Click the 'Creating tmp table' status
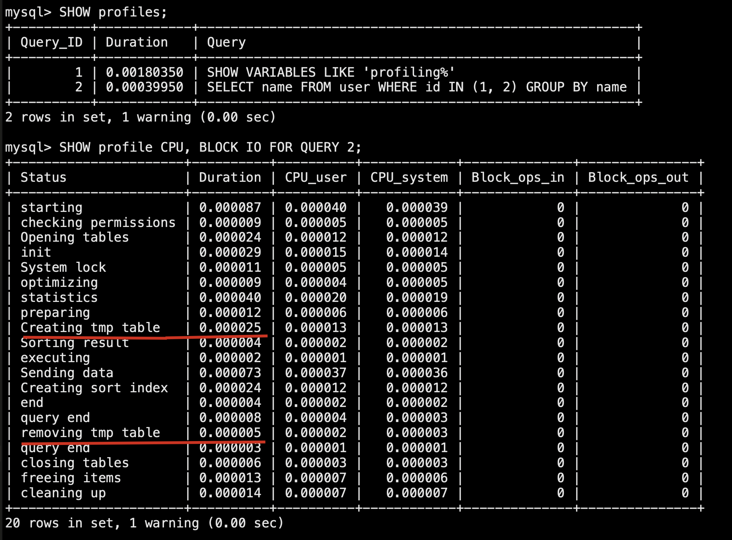The height and width of the screenshot is (540, 732). point(90,328)
